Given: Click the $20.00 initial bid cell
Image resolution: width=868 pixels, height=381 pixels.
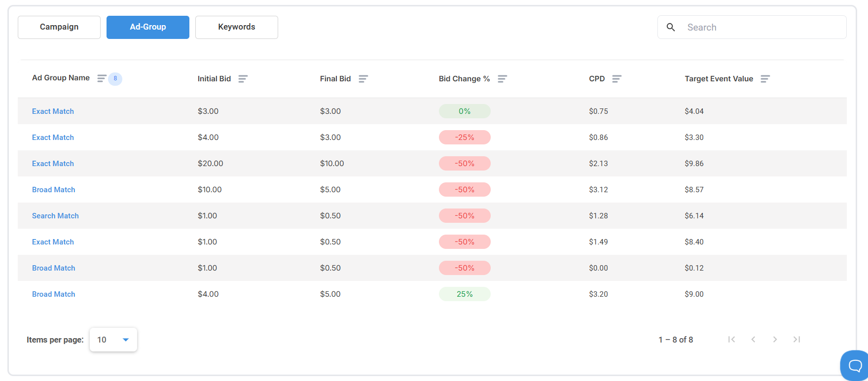Looking at the screenshot, I should click(211, 164).
